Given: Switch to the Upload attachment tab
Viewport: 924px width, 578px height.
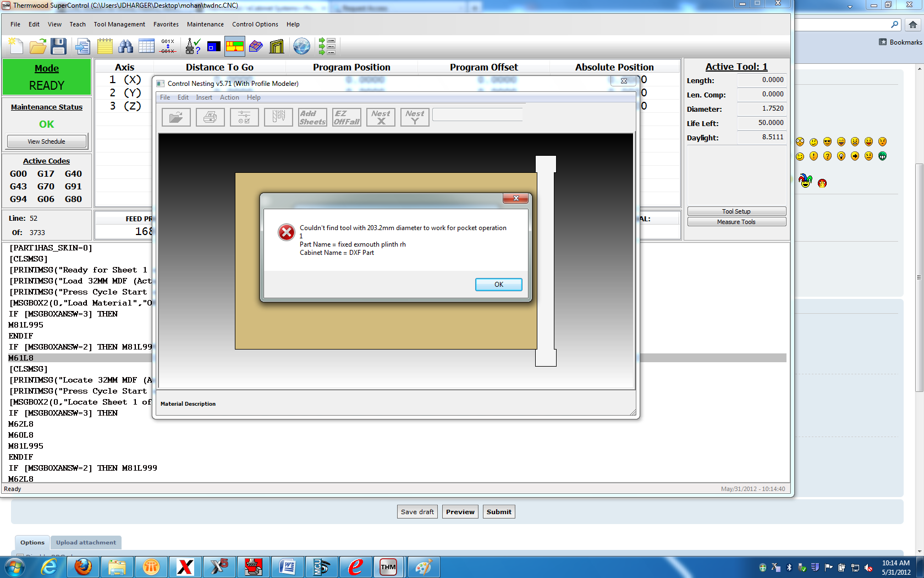Looking at the screenshot, I should coord(86,542).
